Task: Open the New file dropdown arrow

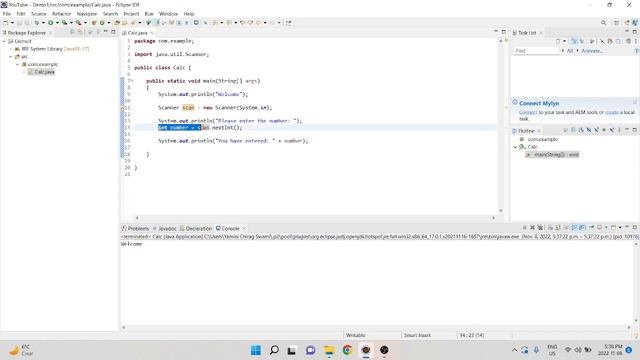Action: pyautogui.click(x=12, y=23)
